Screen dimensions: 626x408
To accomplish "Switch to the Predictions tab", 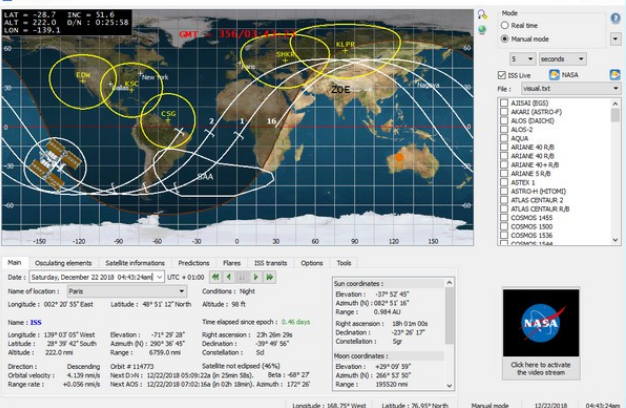I will [193, 263].
